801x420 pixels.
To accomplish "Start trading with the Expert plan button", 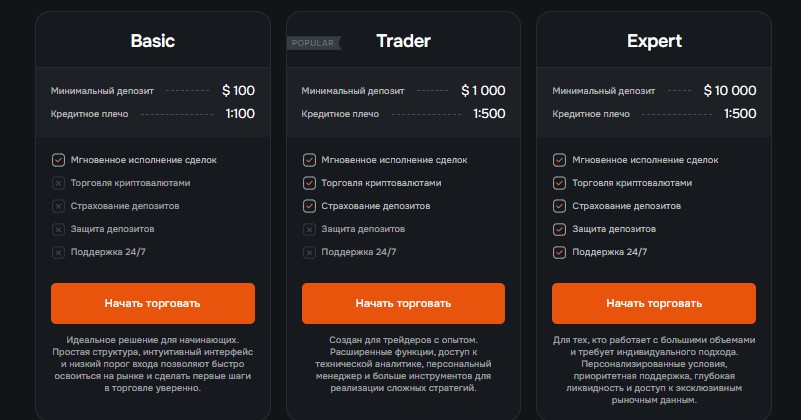I will 654,304.
